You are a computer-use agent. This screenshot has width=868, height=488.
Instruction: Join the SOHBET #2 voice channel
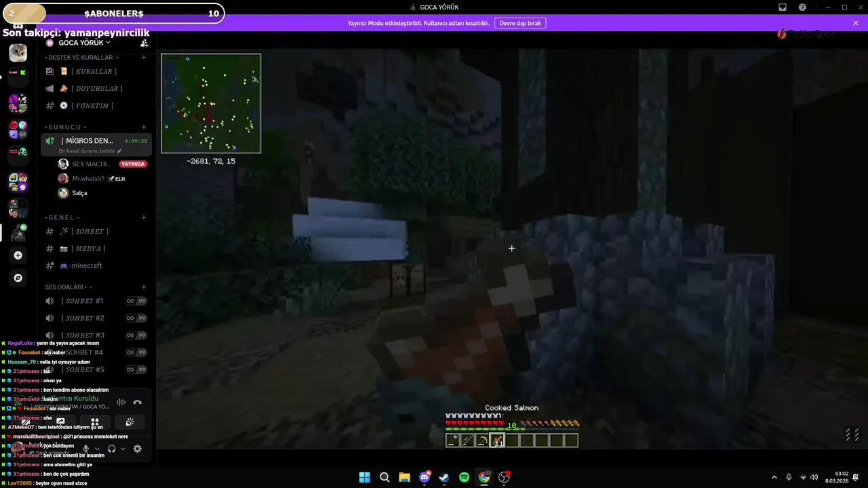tap(96, 318)
